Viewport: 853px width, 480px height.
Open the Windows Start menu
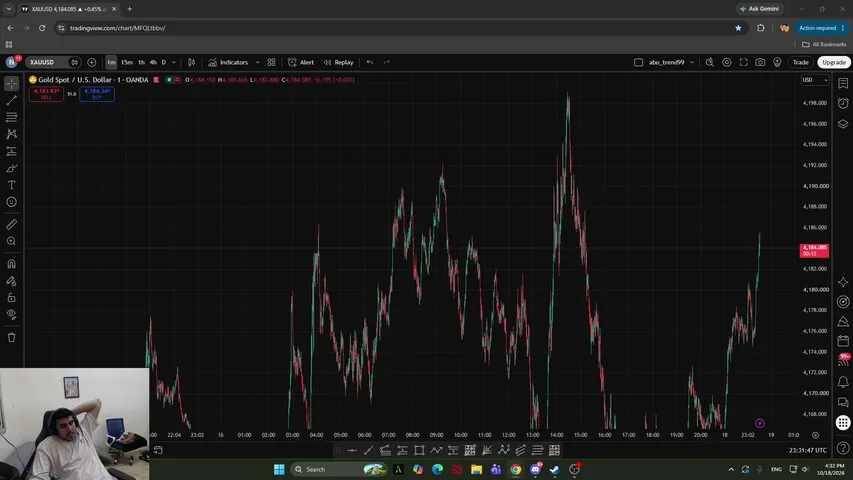pyautogui.click(x=279, y=469)
